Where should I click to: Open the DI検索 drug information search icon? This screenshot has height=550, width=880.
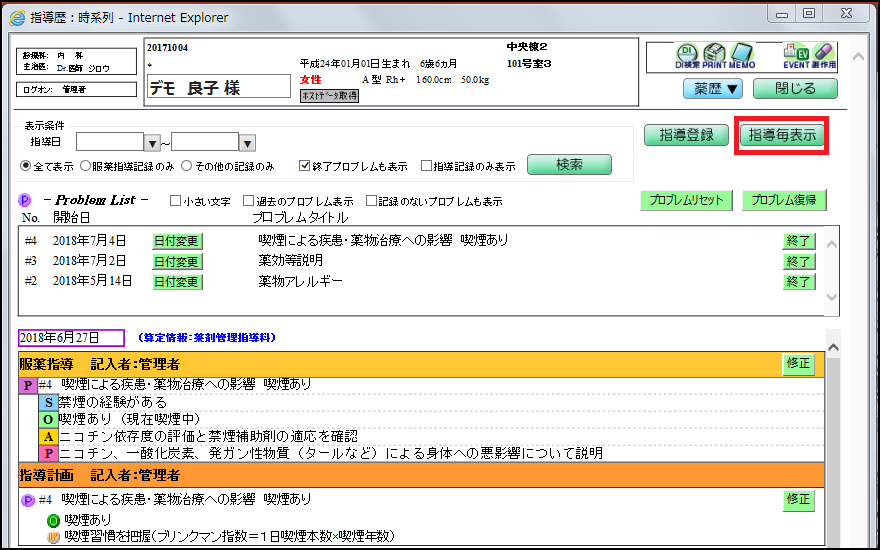point(688,55)
